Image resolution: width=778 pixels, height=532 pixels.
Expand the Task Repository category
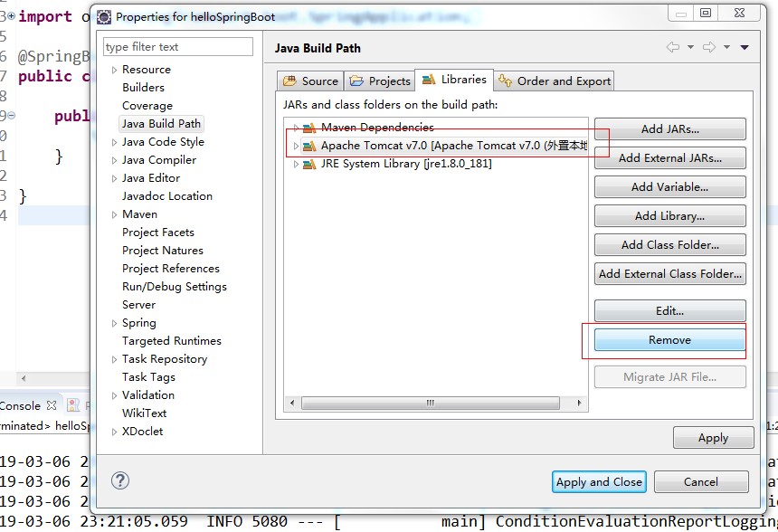click(x=114, y=359)
